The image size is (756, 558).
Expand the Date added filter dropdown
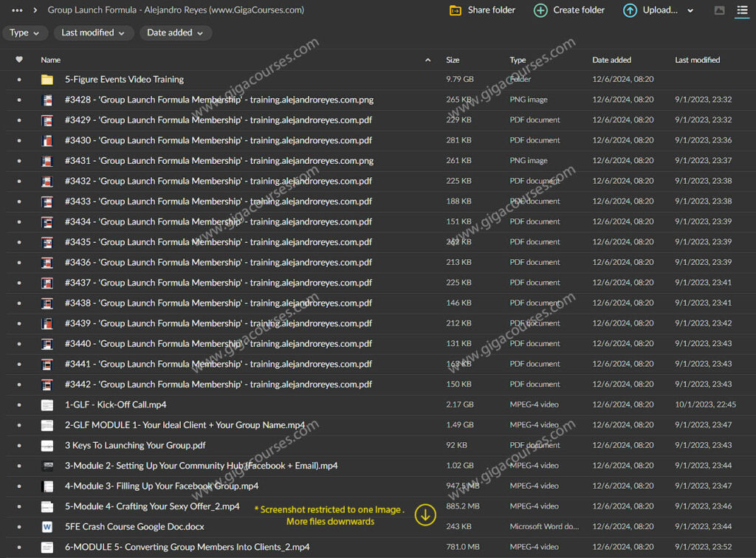175,33
